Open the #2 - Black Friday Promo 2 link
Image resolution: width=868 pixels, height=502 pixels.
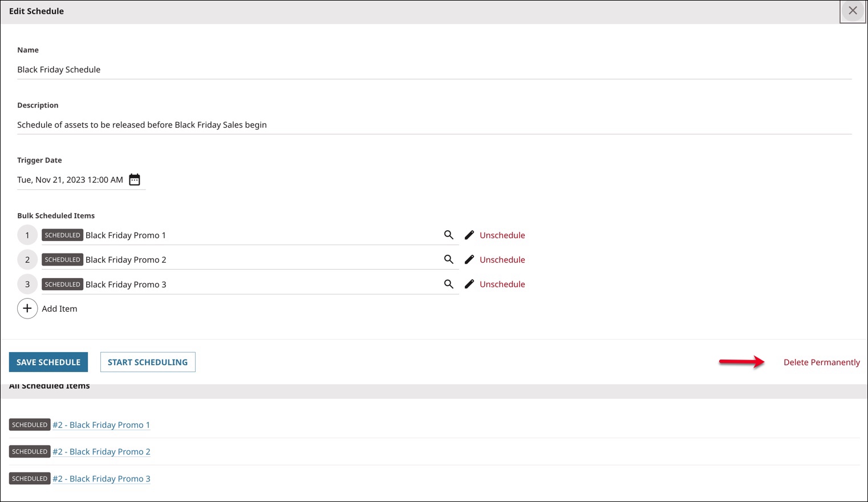point(102,452)
